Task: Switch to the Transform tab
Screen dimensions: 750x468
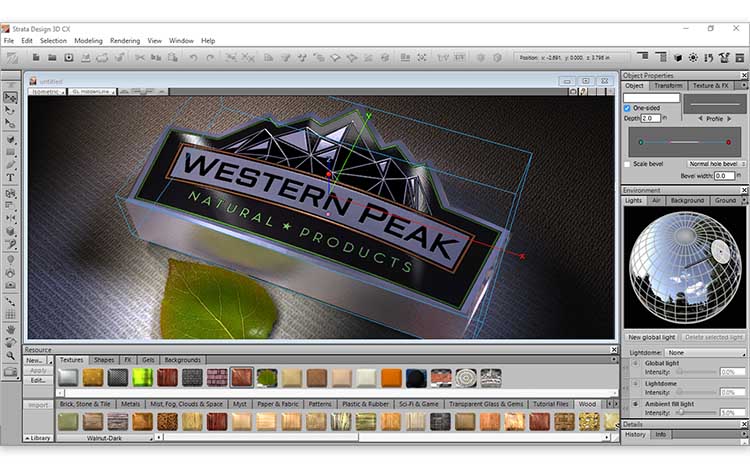Action: coord(668,86)
